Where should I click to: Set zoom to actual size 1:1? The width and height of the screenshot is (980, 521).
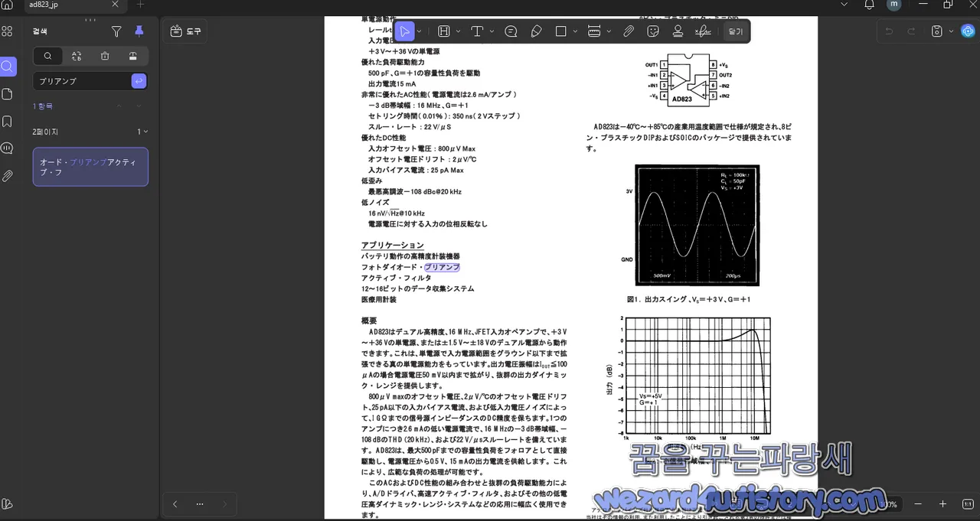pyautogui.click(x=968, y=504)
